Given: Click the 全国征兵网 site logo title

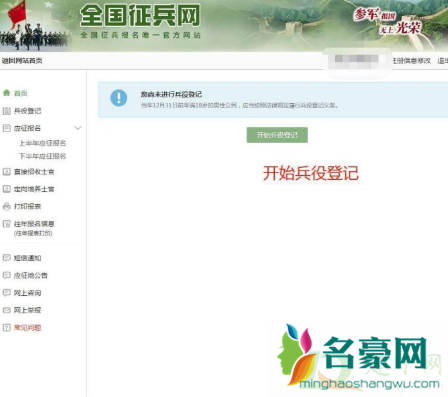Looking at the screenshot, I should click(x=140, y=15).
